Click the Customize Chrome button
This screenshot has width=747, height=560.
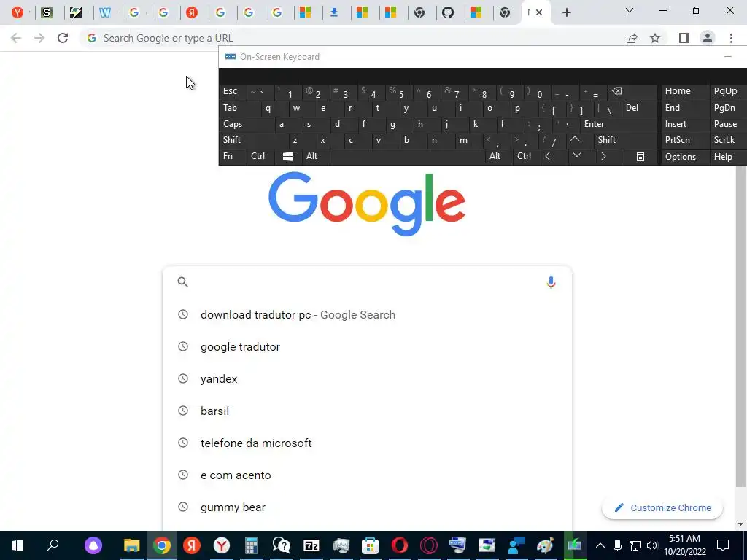click(x=662, y=507)
